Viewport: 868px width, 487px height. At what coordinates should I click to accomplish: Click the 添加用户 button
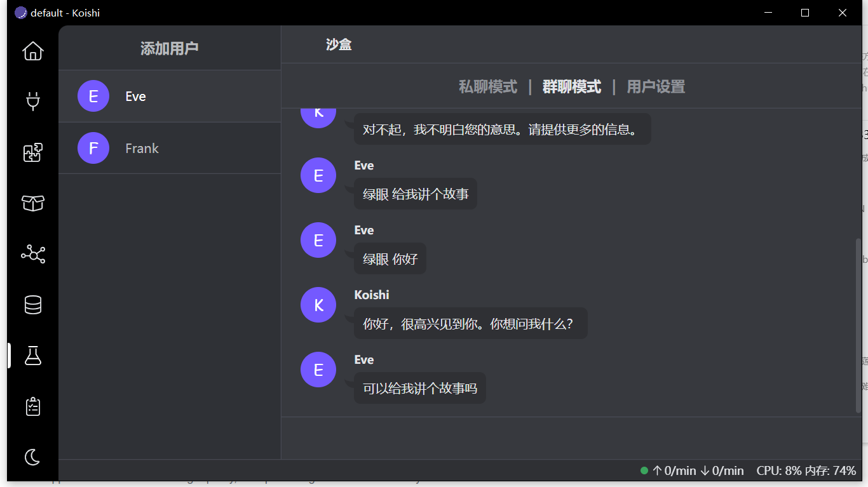[170, 48]
